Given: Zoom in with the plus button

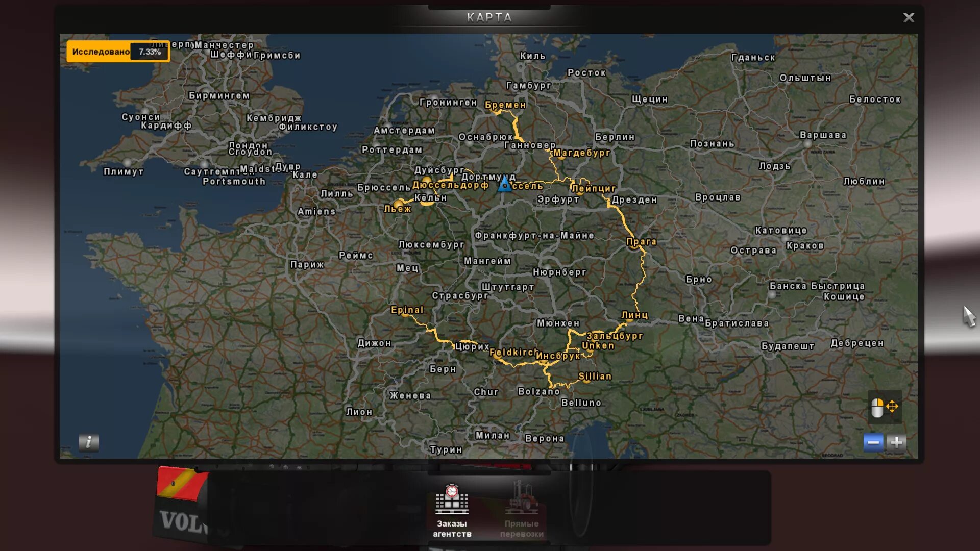Looking at the screenshot, I should pyautogui.click(x=896, y=442).
